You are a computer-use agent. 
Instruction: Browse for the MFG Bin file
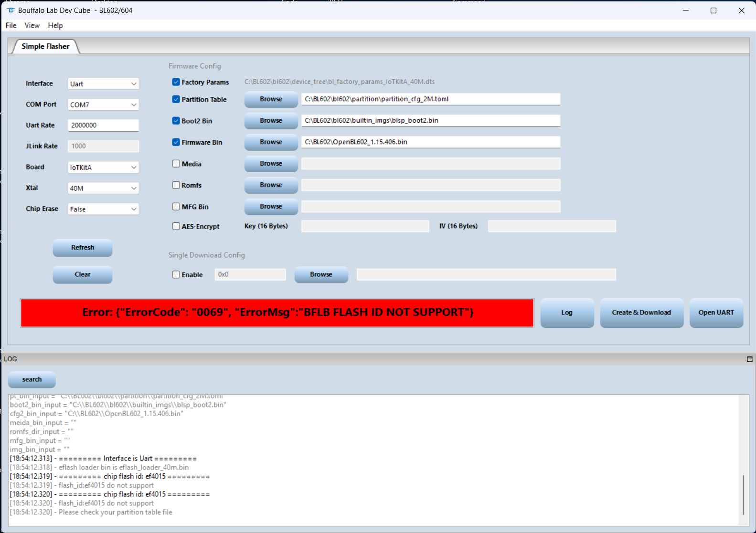pos(271,207)
